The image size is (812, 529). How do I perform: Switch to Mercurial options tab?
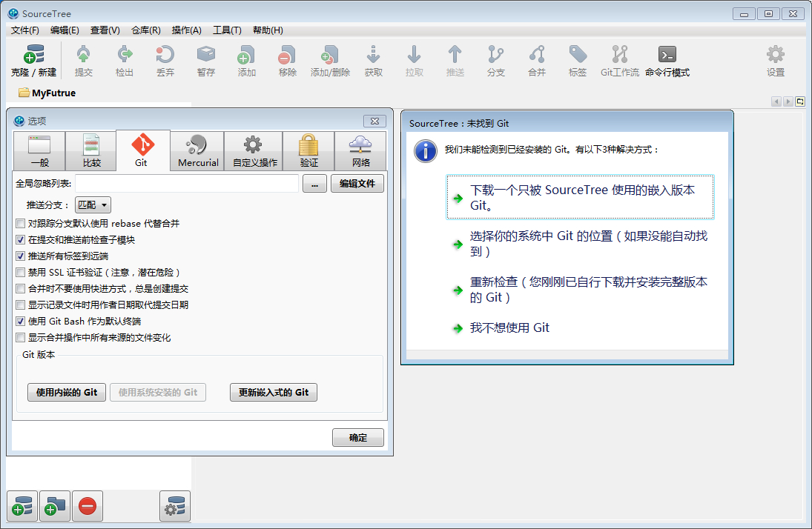click(197, 150)
